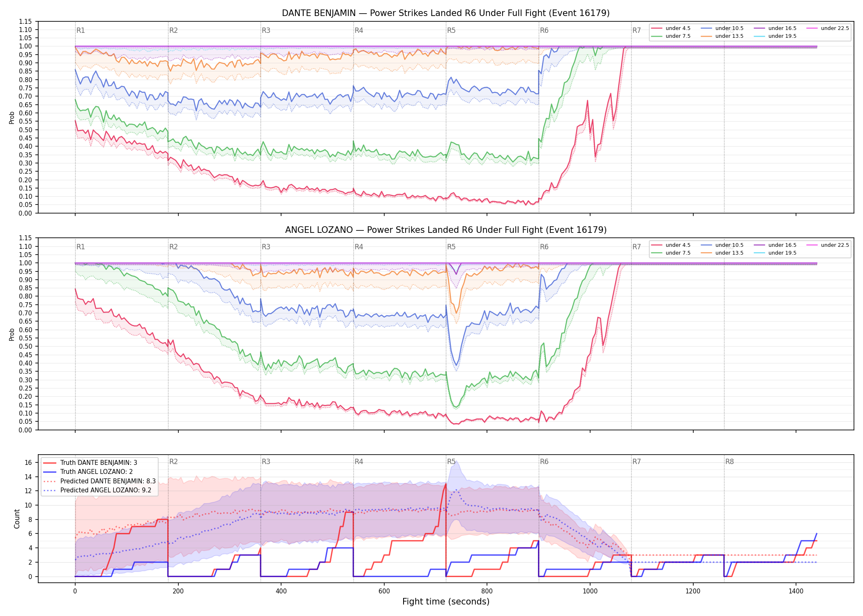Click the R6 round marker in top chart

point(544,30)
